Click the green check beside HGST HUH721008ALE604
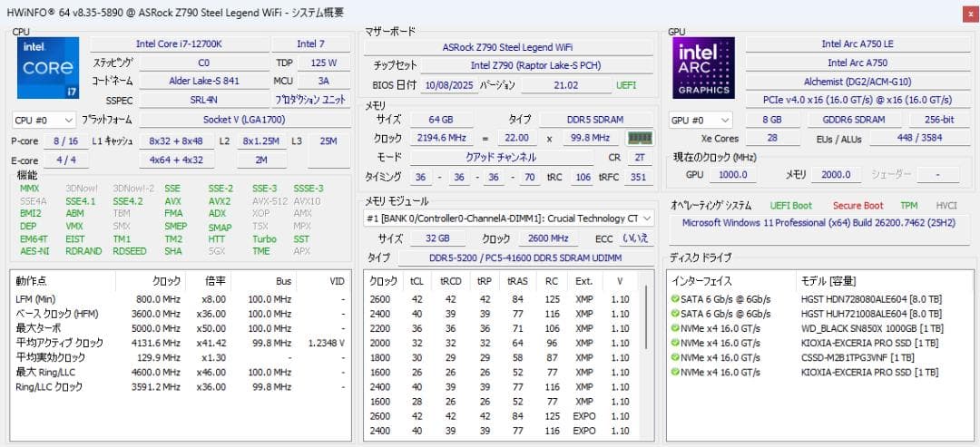This screenshot has height=447, width=980. click(675, 314)
